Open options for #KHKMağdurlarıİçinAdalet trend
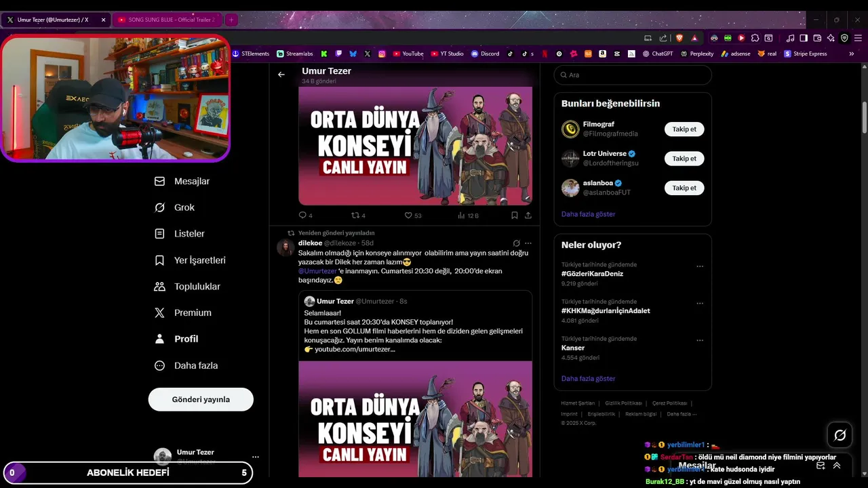The width and height of the screenshot is (868, 488). 700,303
